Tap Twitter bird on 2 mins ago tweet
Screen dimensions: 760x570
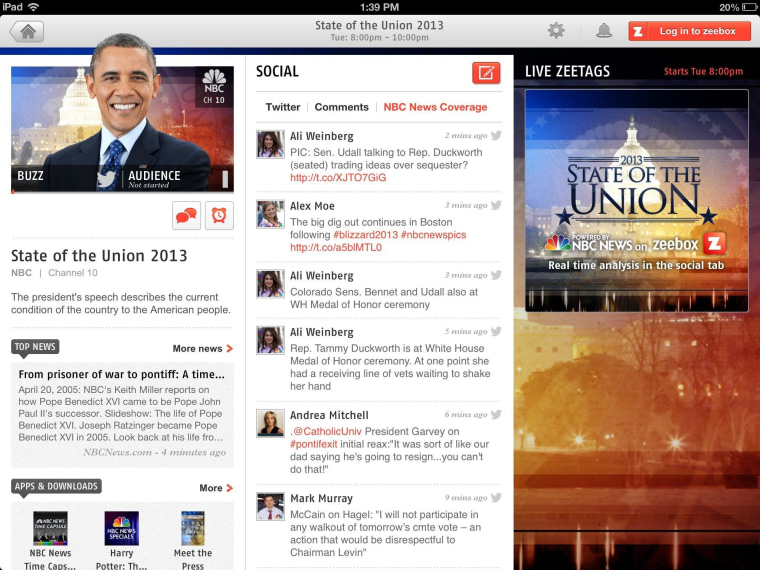[496, 135]
